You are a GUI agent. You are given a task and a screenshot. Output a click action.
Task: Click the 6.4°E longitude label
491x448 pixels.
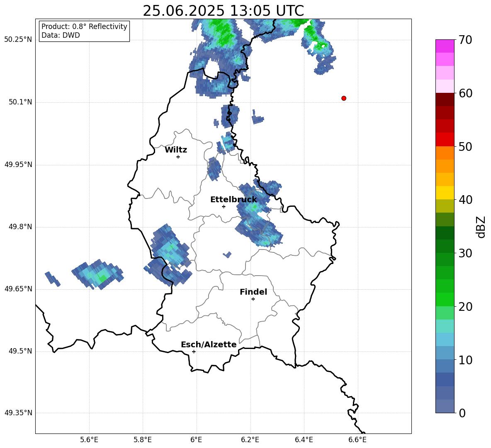304,440
